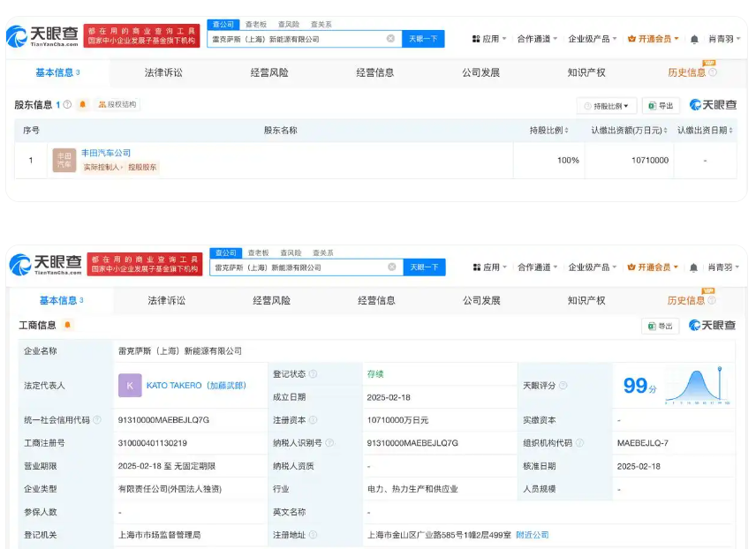This screenshot has width=756, height=549.
Task: Expand 应用 menu in header above 股东信息
Action: point(490,39)
